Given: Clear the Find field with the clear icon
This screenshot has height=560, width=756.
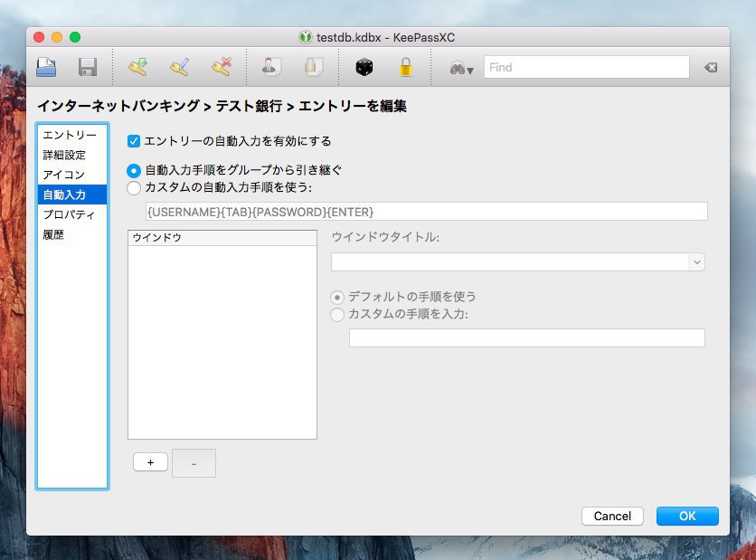Looking at the screenshot, I should point(711,68).
